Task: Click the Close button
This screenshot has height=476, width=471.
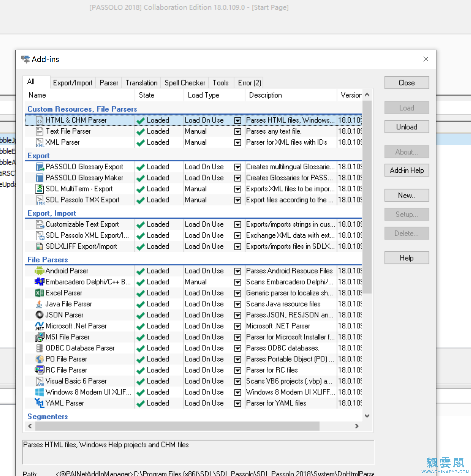Action: [x=407, y=83]
